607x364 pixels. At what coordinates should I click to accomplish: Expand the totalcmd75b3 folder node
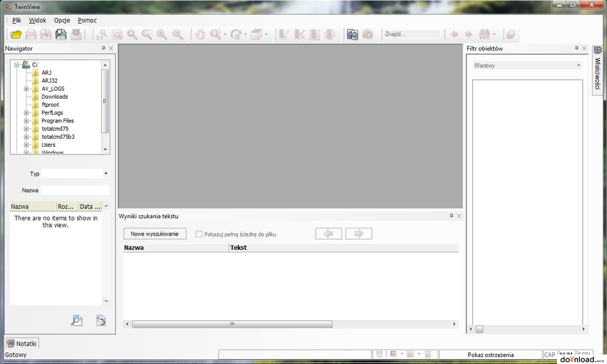click(x=26, y=137)
